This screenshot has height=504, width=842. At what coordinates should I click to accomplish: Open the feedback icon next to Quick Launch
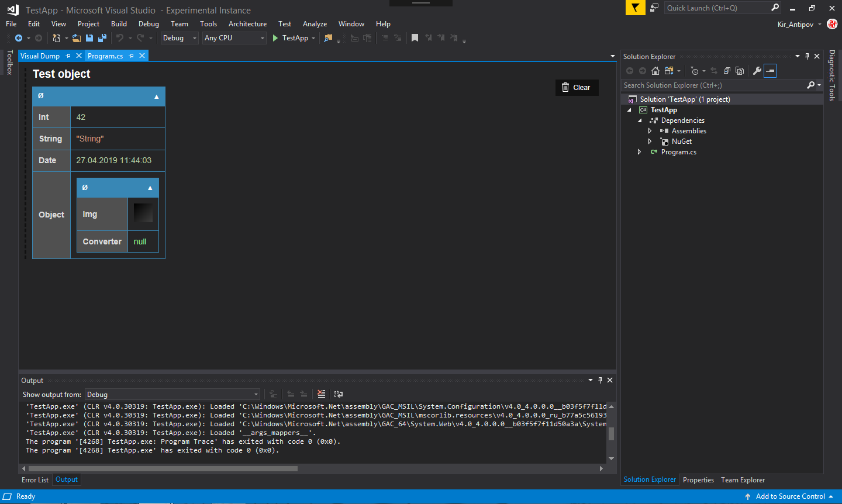pyautogui.click(x=654, y=8)
